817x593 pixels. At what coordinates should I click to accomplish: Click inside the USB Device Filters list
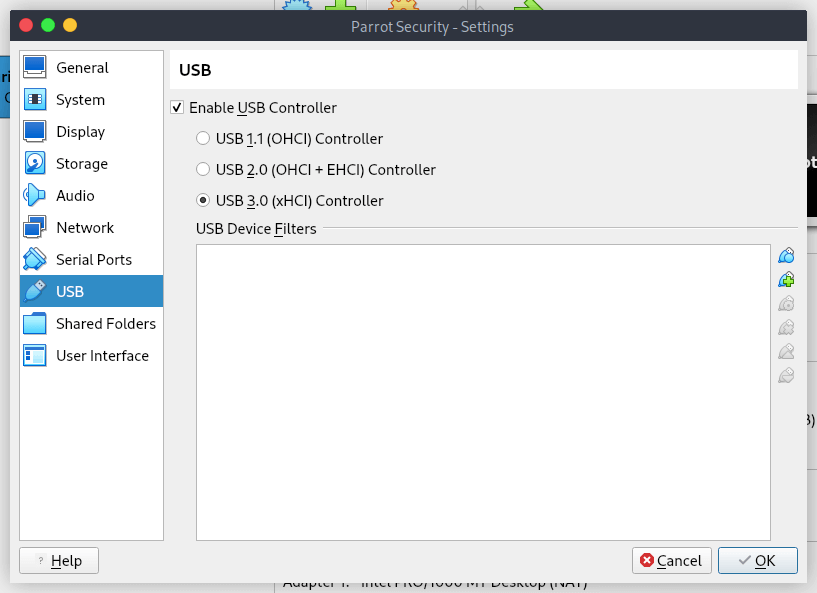click(482, 392)
